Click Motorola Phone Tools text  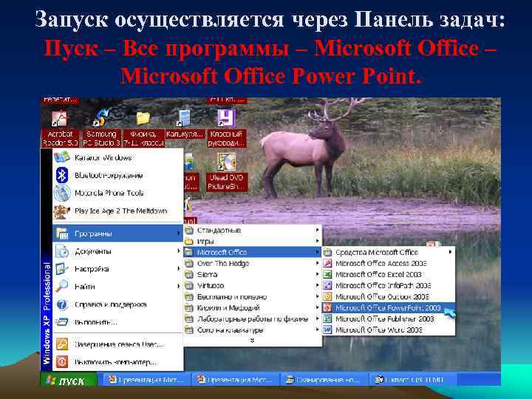pos(109,193)
